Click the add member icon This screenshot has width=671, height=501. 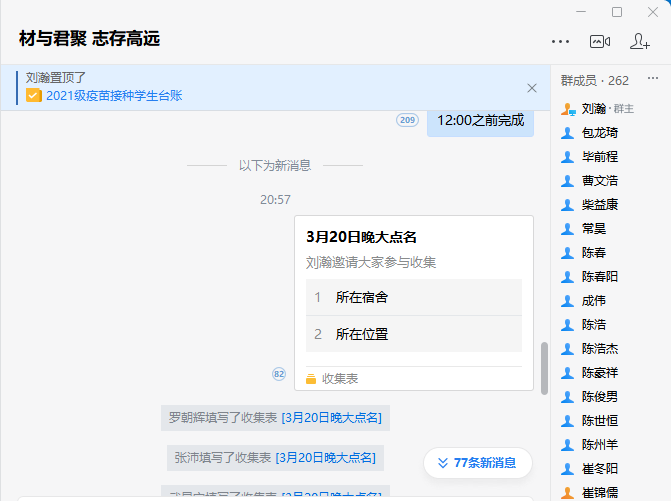click(640, 41)
